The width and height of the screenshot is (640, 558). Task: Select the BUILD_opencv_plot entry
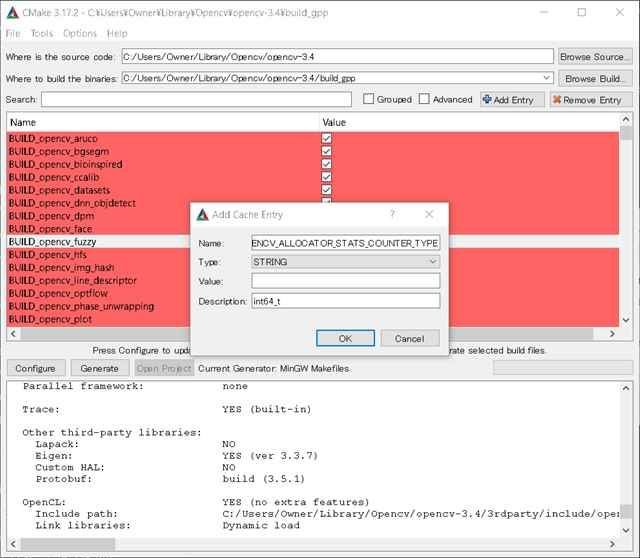50,319
